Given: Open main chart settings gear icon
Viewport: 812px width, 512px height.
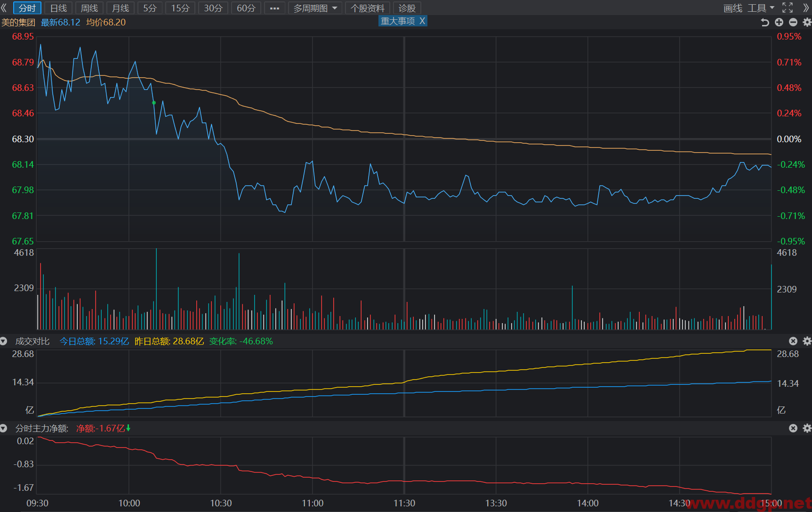Looking at the screenshot, I should coord(807,22).
